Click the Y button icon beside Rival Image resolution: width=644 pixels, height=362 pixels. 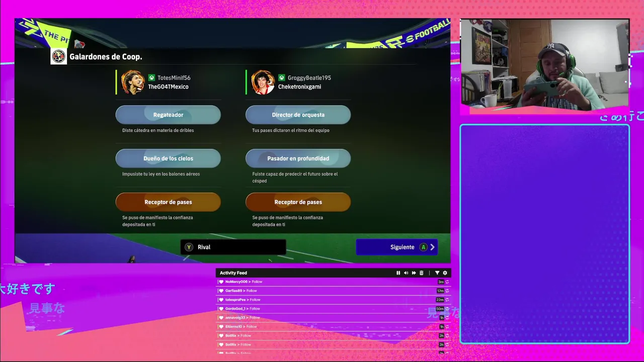(x=189, y=247)
